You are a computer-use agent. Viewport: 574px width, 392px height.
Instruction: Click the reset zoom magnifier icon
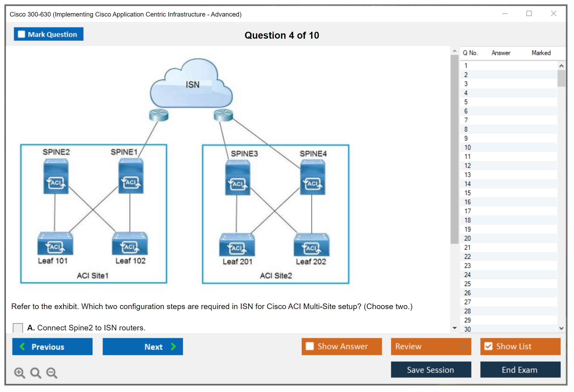coord(36,373)
